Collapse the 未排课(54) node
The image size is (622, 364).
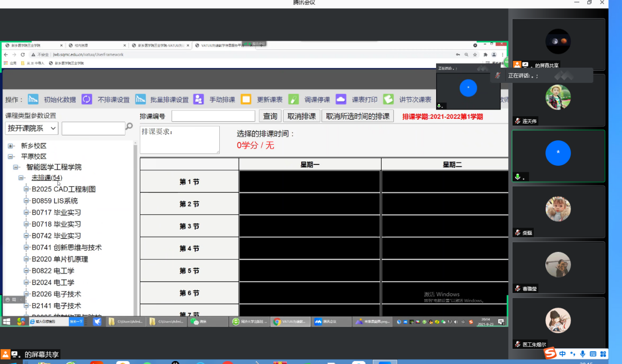[21, 178]
